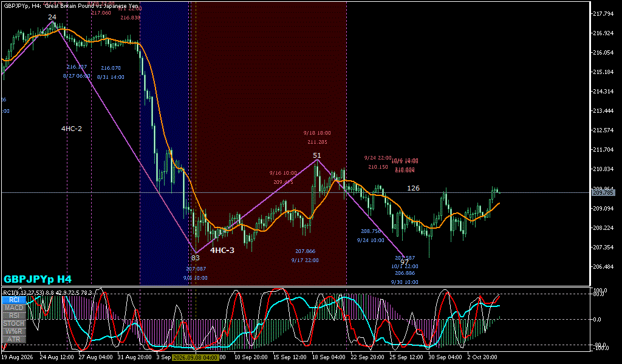Click the 216.054 price axis value
Viewport: 622px width, 364px height.
603,53
